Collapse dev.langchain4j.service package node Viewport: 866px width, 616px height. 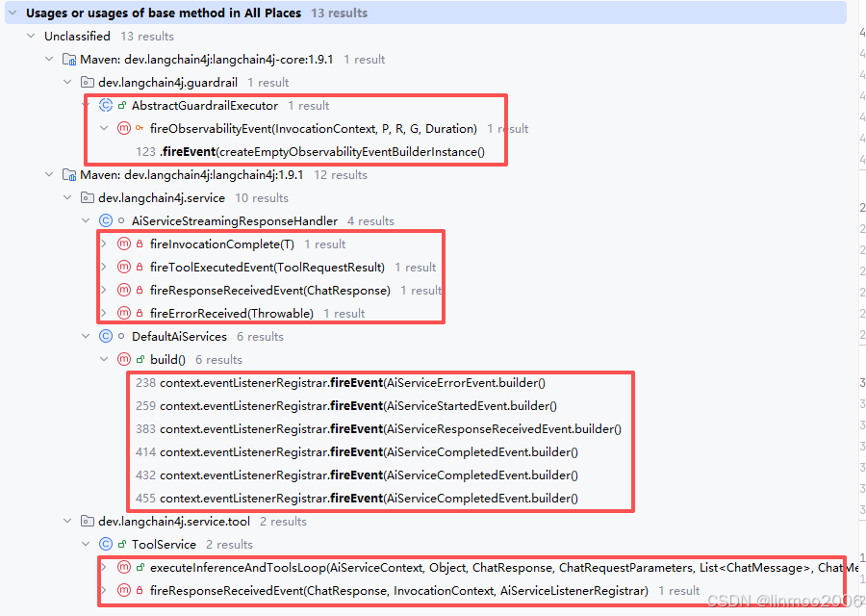pyautogui.click(x=67, y=197)
